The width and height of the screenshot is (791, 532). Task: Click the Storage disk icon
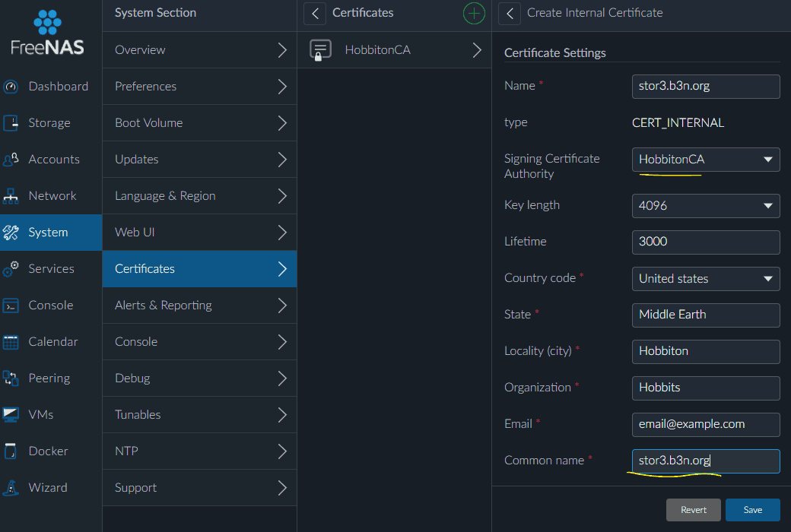[x=11, y=123]
